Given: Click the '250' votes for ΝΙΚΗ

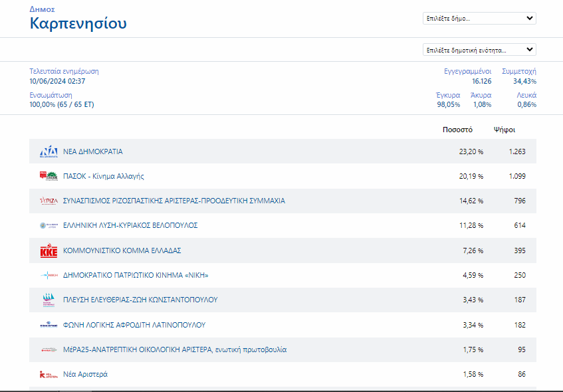Looking at the screenshot, I should click(x=520, y=275).
